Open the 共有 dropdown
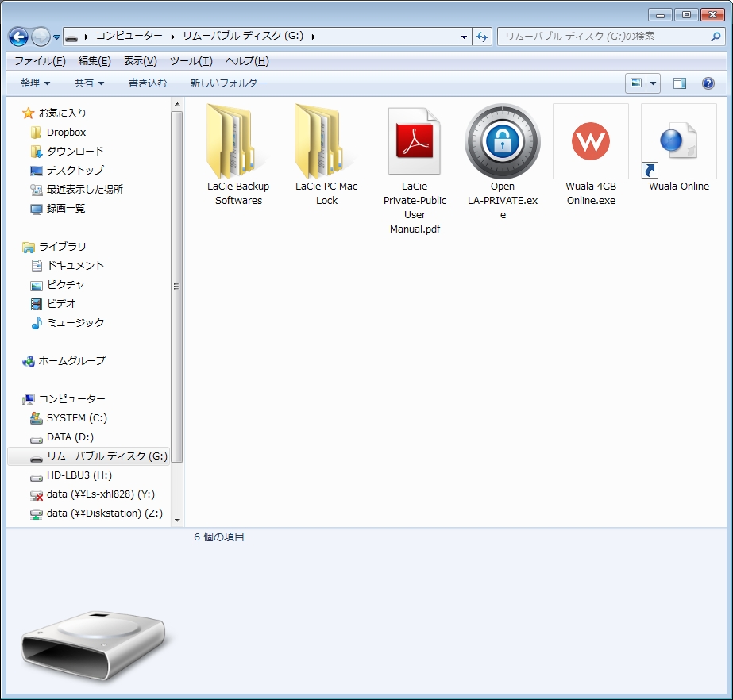733x700 pixels. click(x=89, y=83)
